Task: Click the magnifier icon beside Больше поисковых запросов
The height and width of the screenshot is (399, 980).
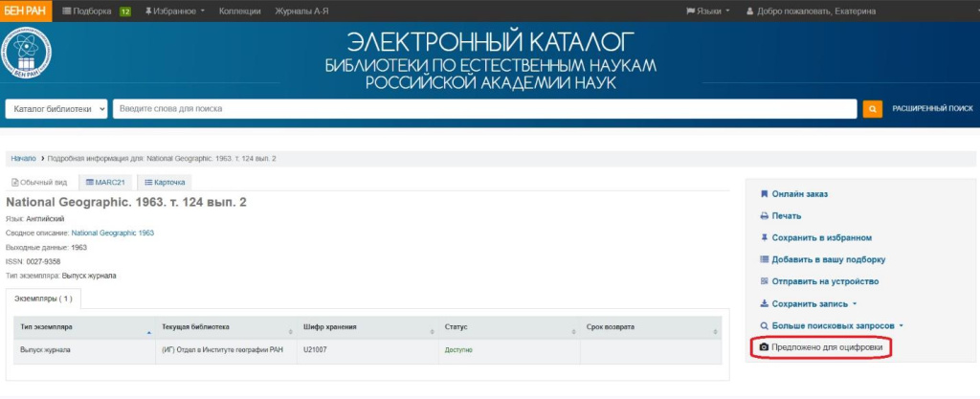Action: [x=764, y=326]
